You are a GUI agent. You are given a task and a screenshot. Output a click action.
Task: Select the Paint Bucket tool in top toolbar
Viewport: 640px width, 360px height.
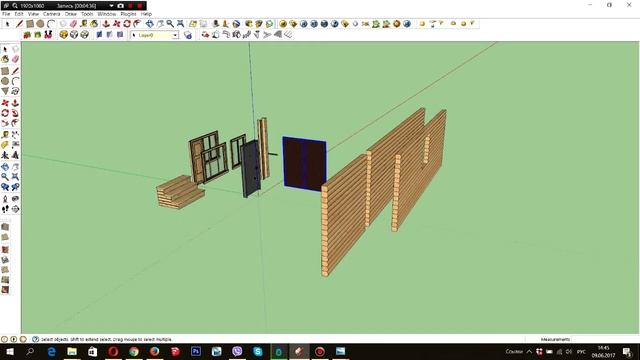tap(94, 24)
